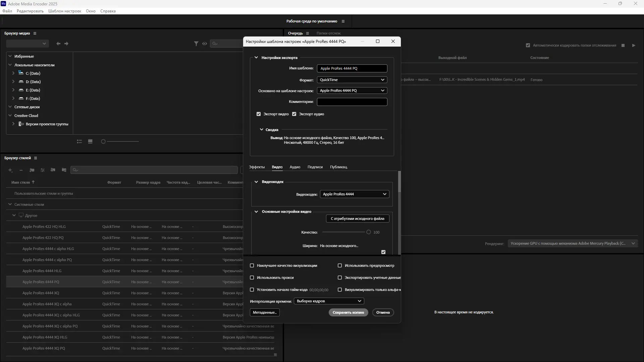
Task: Switch Media Browser to thumbnail view
Action: (x=90, y=141)
